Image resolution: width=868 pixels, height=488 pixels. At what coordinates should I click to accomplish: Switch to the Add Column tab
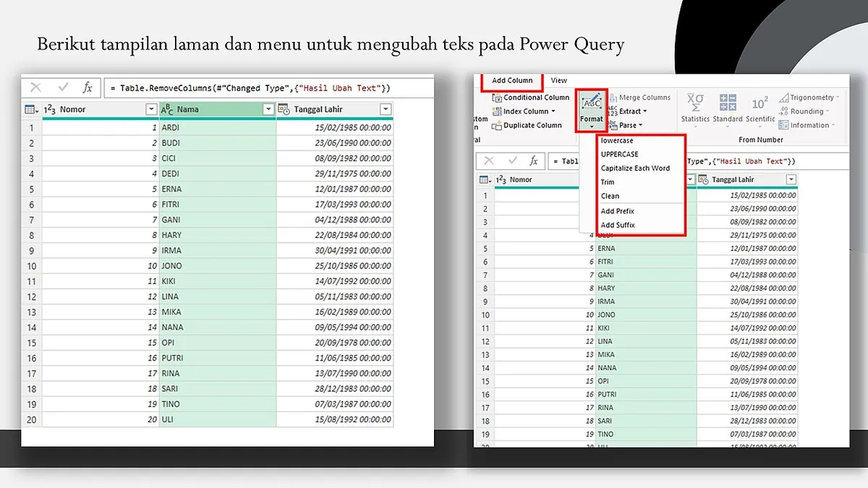(x=512, y=80)
